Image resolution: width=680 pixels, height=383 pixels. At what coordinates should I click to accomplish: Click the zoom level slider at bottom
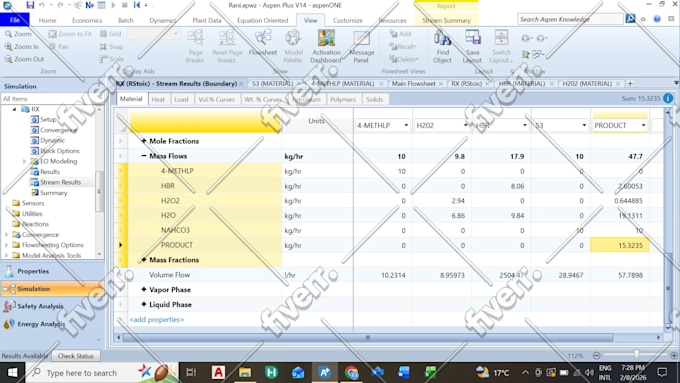point(636,355)
